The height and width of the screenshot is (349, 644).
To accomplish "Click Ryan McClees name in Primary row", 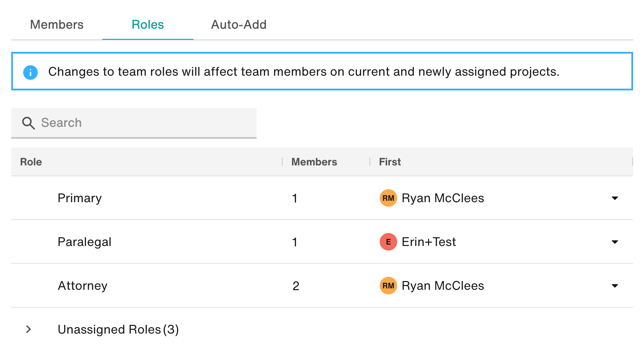I will (443, 198).
